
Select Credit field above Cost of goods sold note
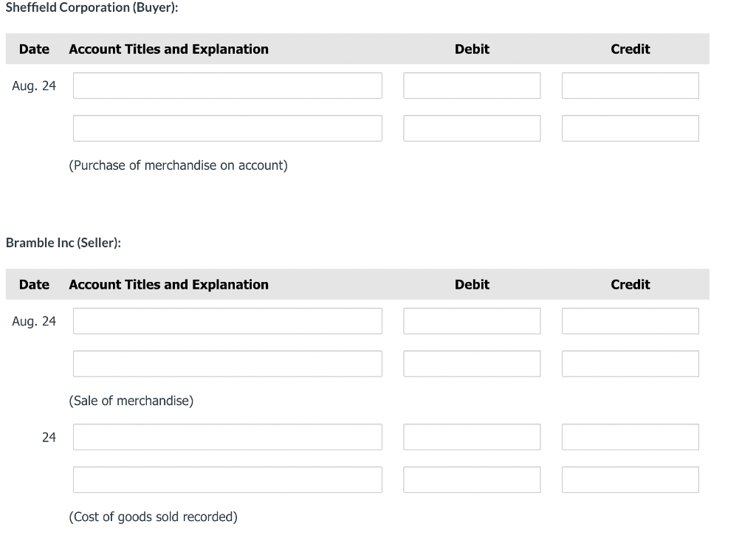coord(630,480)
